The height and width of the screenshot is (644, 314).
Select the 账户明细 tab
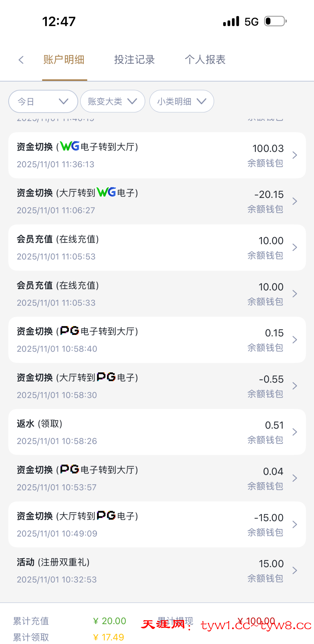pos(64,60)
